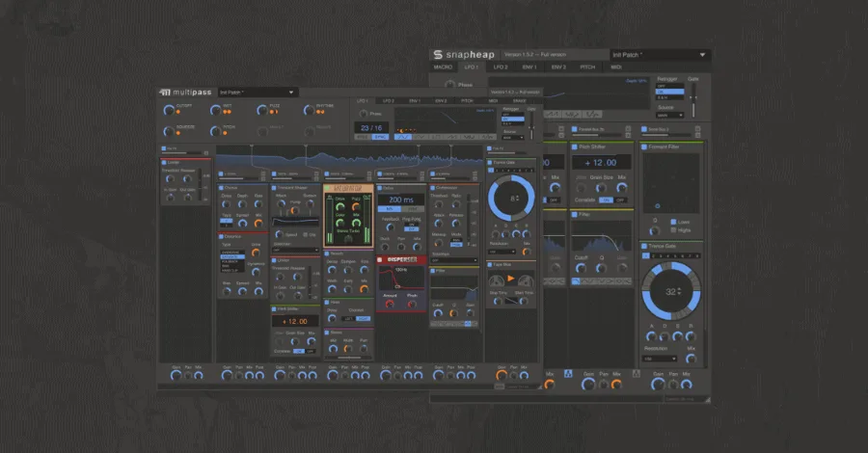Open the multipass Init Patch preset dropdown
The image size is (868, 453).
[x=257, y=93]
